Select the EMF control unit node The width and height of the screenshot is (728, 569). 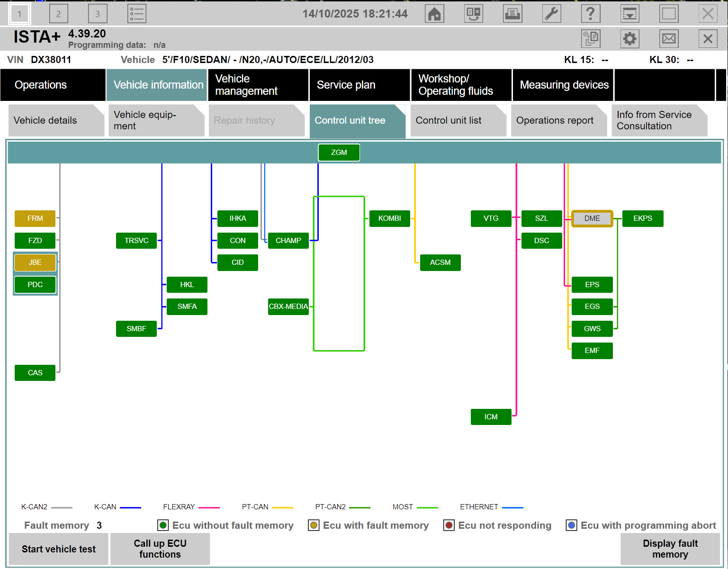click(x=592, y=351)
